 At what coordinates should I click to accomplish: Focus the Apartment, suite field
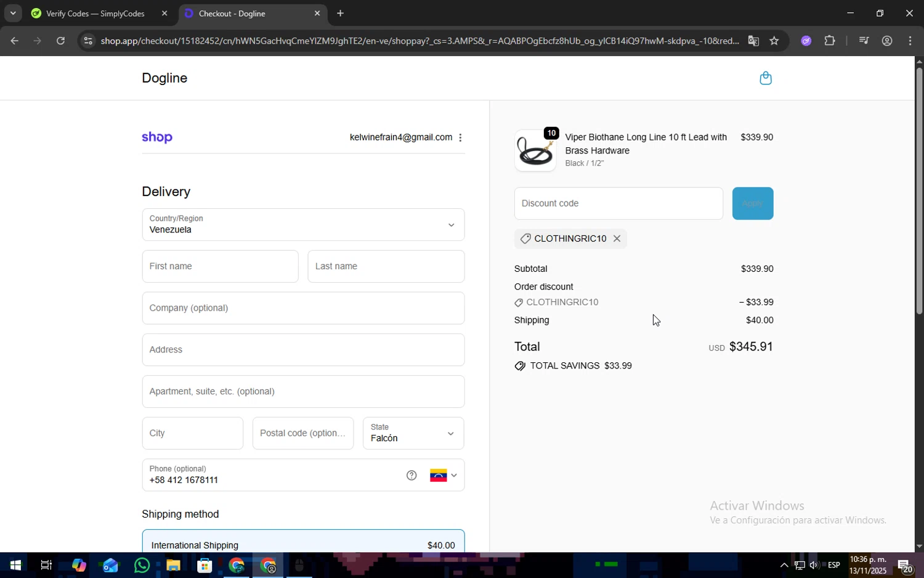(303, 391)
